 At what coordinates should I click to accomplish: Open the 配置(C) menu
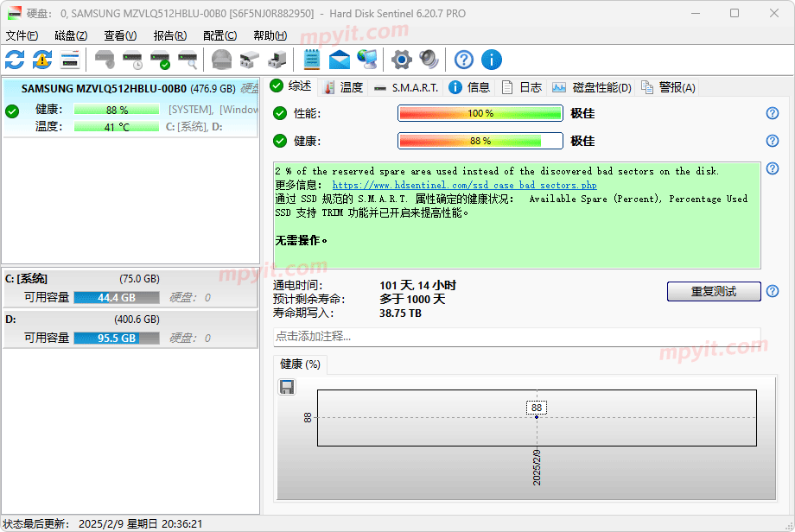[219, 35]
